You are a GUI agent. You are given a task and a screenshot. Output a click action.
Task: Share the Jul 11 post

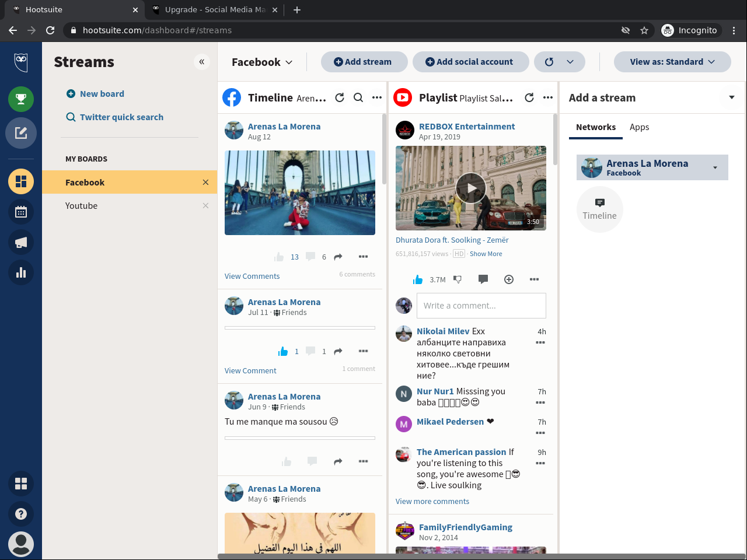click(x=338, y=351)
